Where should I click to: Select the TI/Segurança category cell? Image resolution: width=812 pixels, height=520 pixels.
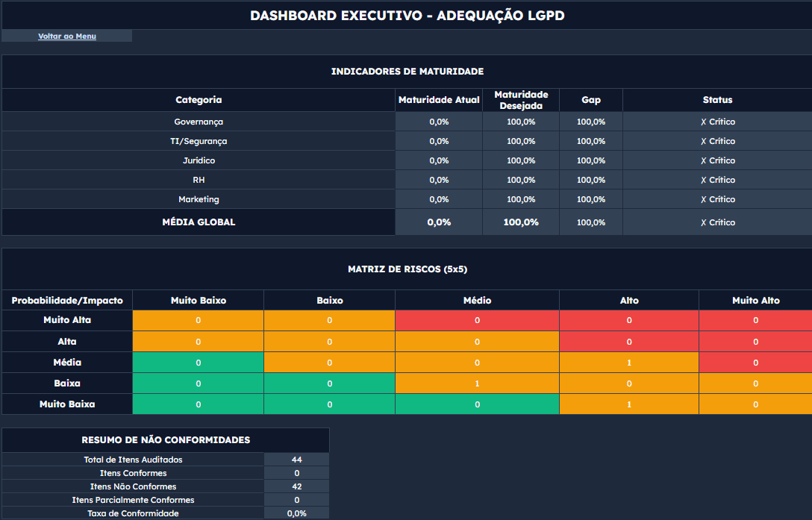coord(199,141)
